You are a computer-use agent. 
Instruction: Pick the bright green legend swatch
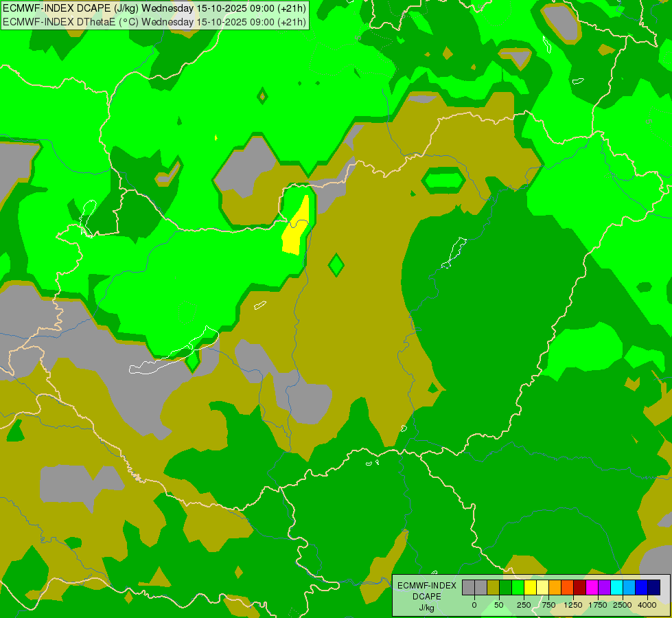518,587
